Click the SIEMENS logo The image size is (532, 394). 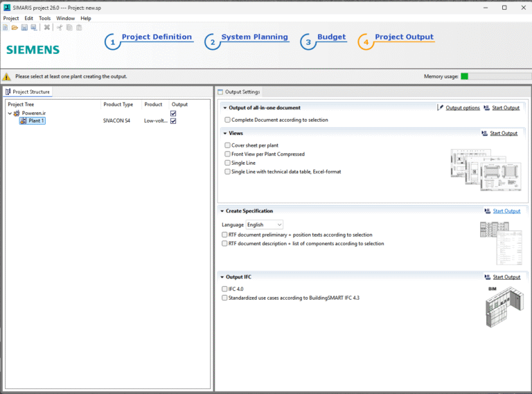(33, 50)
